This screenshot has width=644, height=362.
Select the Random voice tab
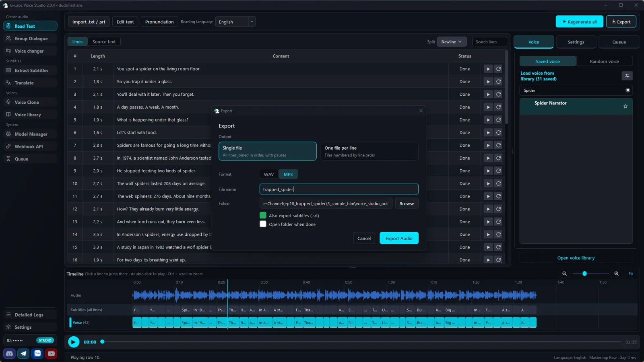tap(604, 61)
